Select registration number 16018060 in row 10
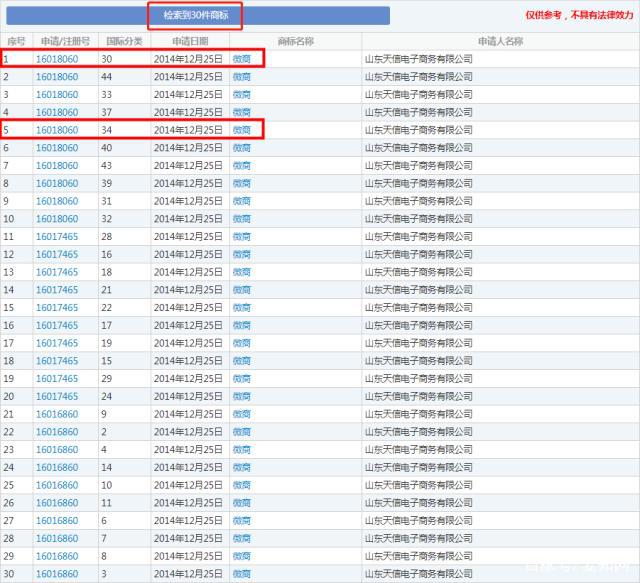 (57, 219)
